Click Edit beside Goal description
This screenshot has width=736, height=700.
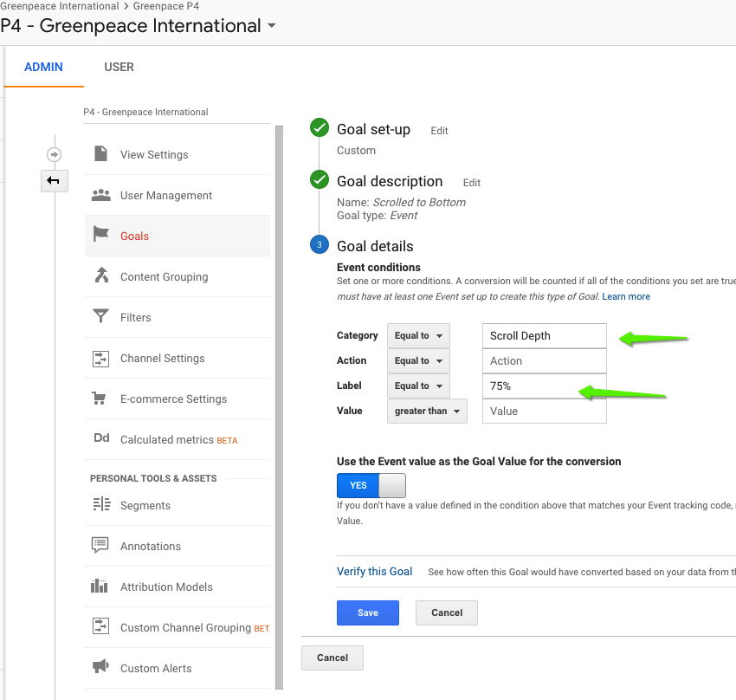click(472, 183)
